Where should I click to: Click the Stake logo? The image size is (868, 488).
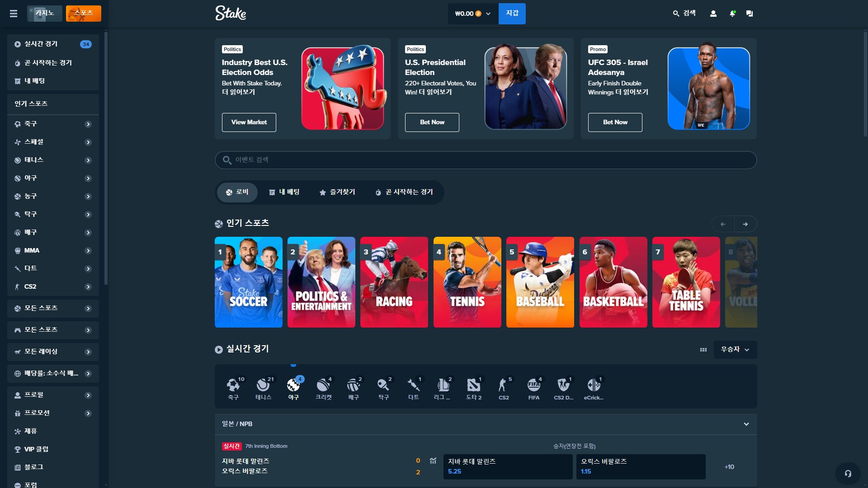click(x=231, y=13)
